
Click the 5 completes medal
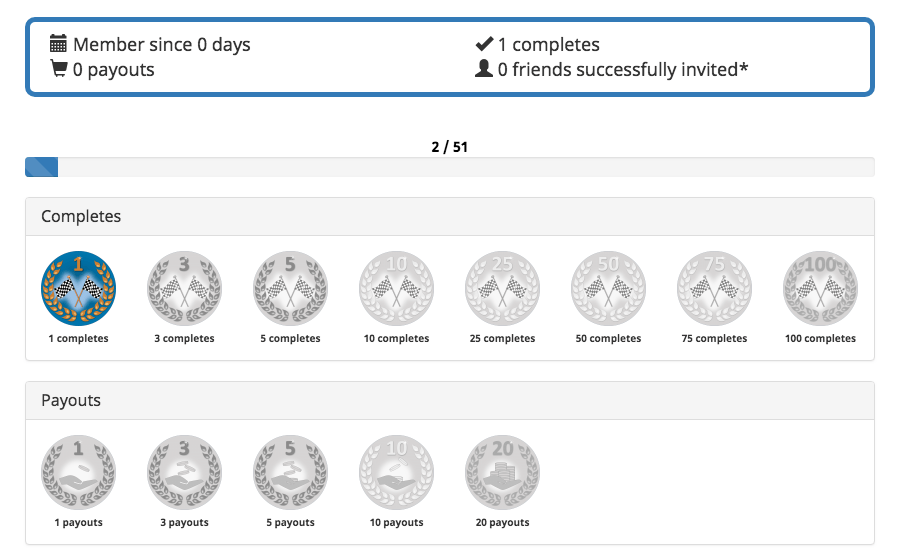pyautogui.click(x=291, y=288)
